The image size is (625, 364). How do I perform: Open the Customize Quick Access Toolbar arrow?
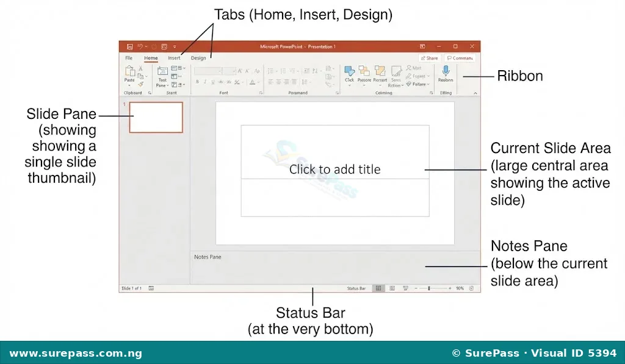[x=175, y=46]
